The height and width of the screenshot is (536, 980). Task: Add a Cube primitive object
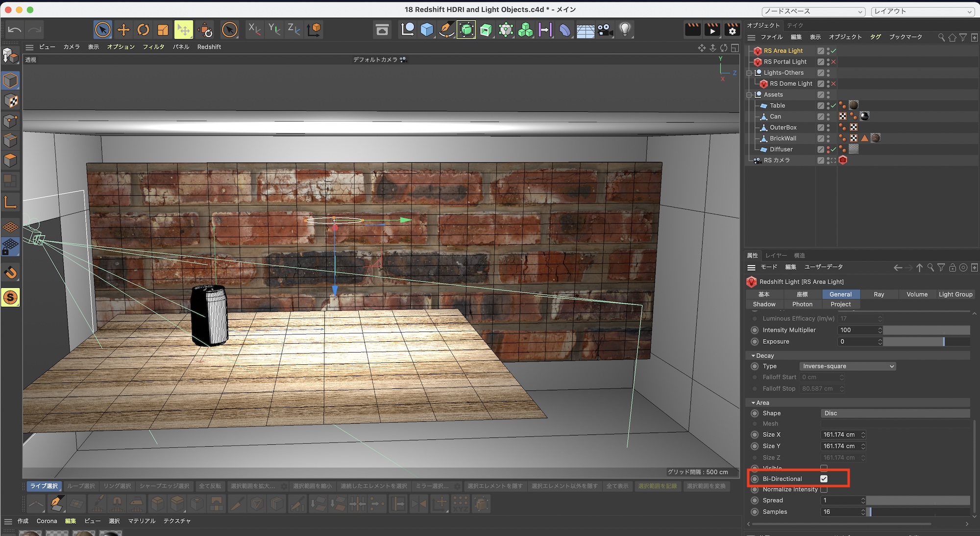click(x=427, y=30)
